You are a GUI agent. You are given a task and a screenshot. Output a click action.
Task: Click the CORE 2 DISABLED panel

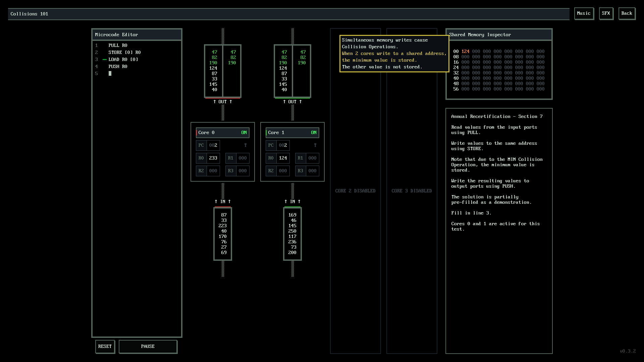[x=355, y=191]
